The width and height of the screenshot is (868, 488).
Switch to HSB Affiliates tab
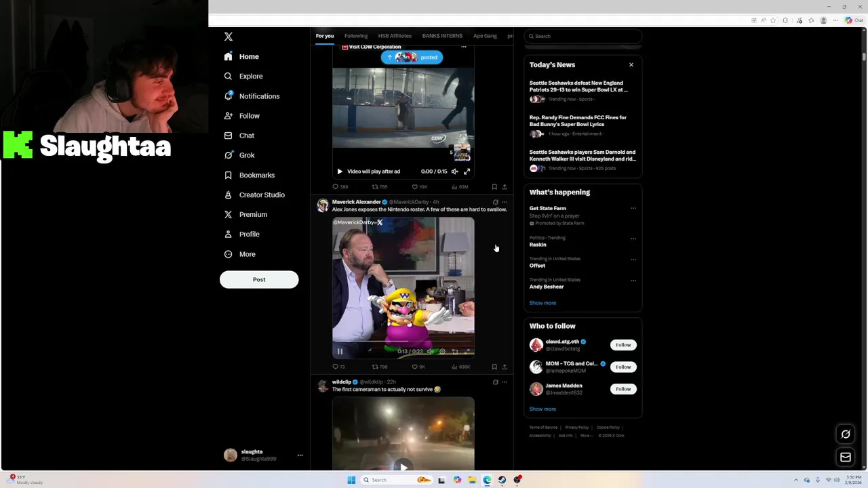click(395, 36)
